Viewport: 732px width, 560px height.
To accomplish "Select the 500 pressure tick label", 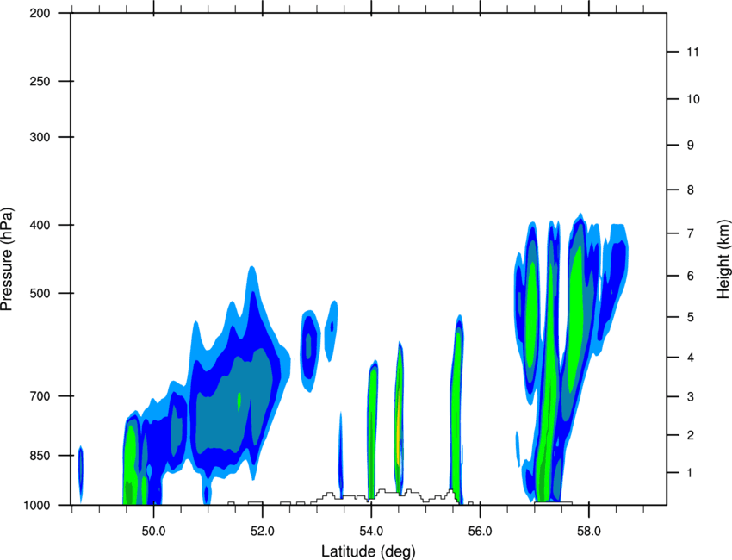I will (40, 293).
